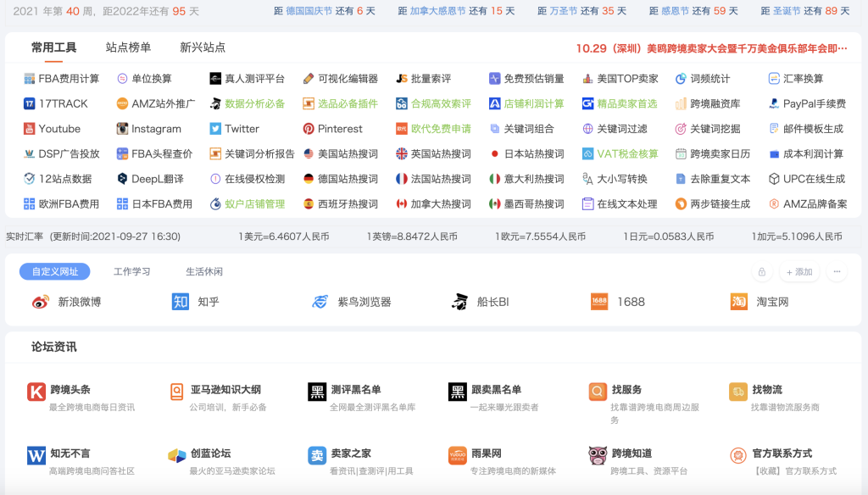Viewport: 868px width, 495px height.
Task: Click the 17TRACK icon
Action: 30,103
